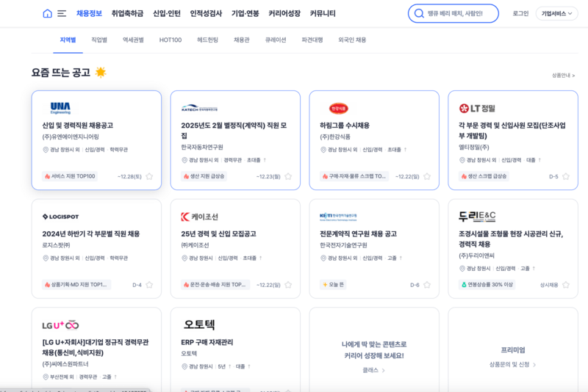This screenshot has height=392, width=588.
Task: Open 전문계약직 연구원 채용 공고
Action: pos(358,234)
